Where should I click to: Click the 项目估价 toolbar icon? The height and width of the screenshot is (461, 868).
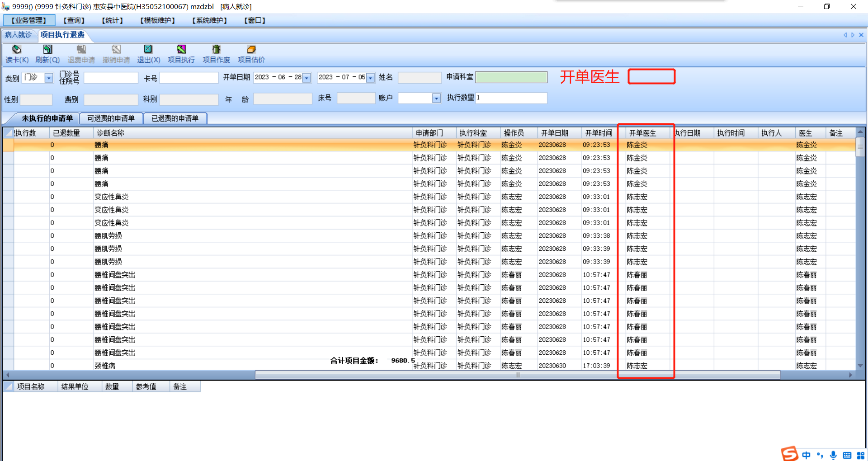[x=251, y=49]
